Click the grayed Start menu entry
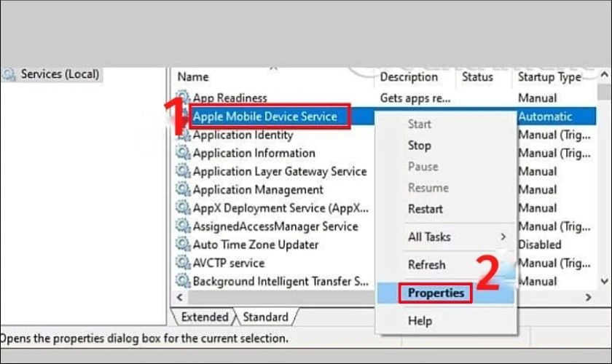This screenshot has height=364, width=612. (x=419, y=124)
